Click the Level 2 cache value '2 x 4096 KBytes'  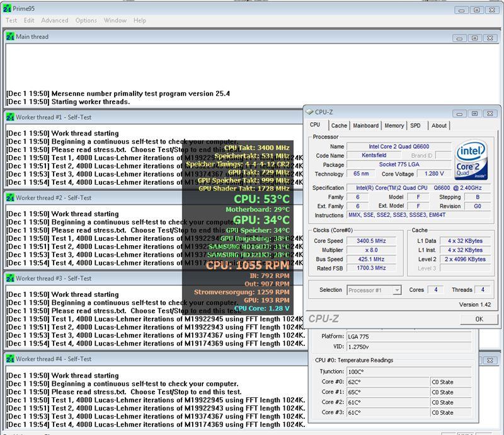click(465, 259)
